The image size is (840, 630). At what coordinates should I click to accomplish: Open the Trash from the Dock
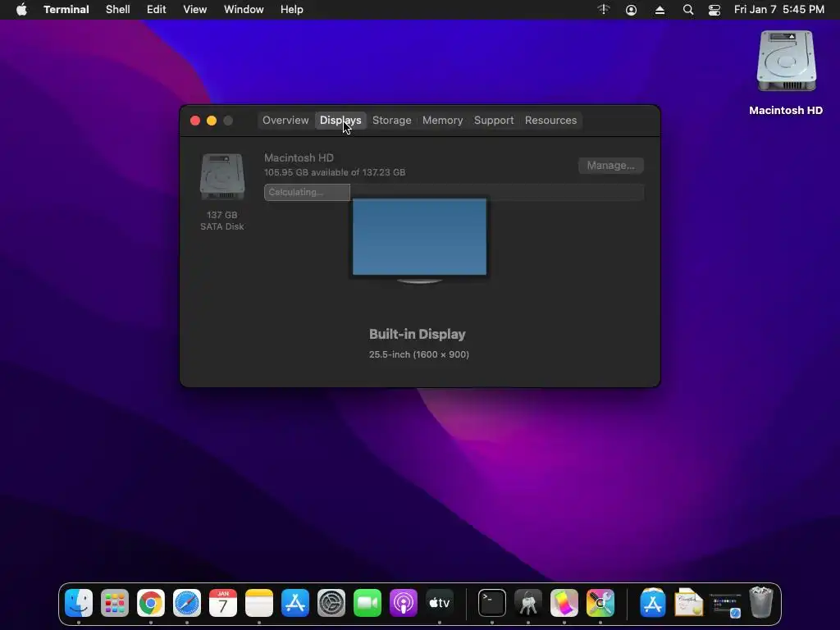click(760, 603)
